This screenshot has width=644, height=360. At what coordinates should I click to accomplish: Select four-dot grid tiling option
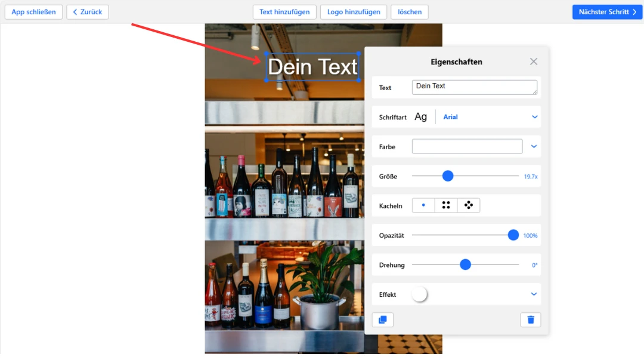pos(446,205)
